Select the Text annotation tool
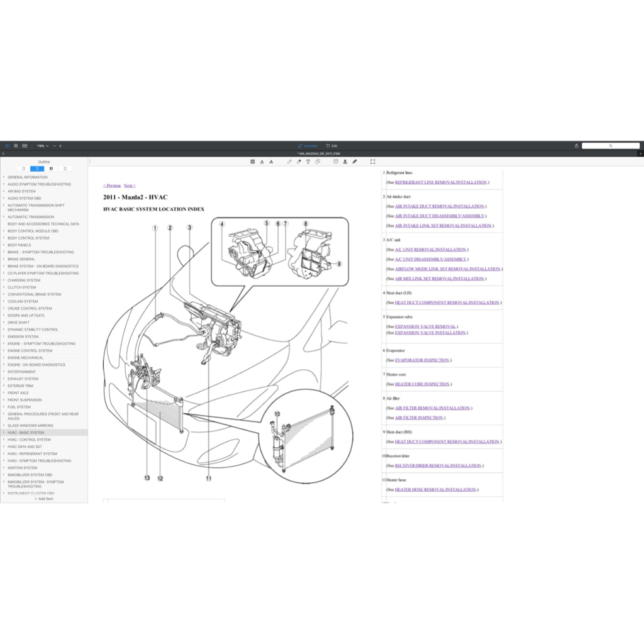The height and width of the screenshot is (644, 644). 308,162
